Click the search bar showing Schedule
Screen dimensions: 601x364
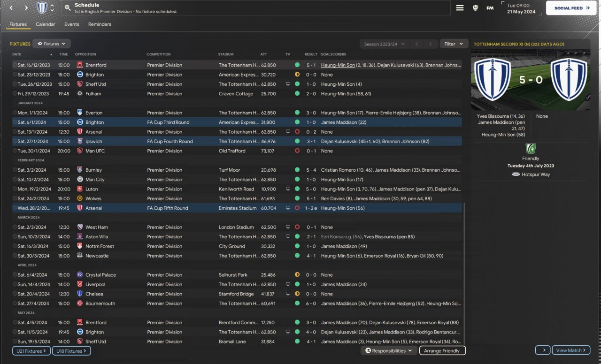pos(255,8)
